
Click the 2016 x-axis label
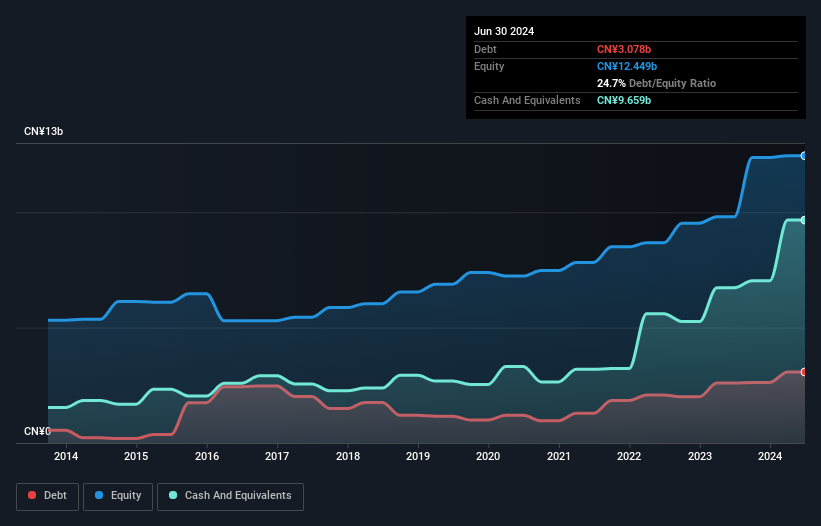point(207,456)
